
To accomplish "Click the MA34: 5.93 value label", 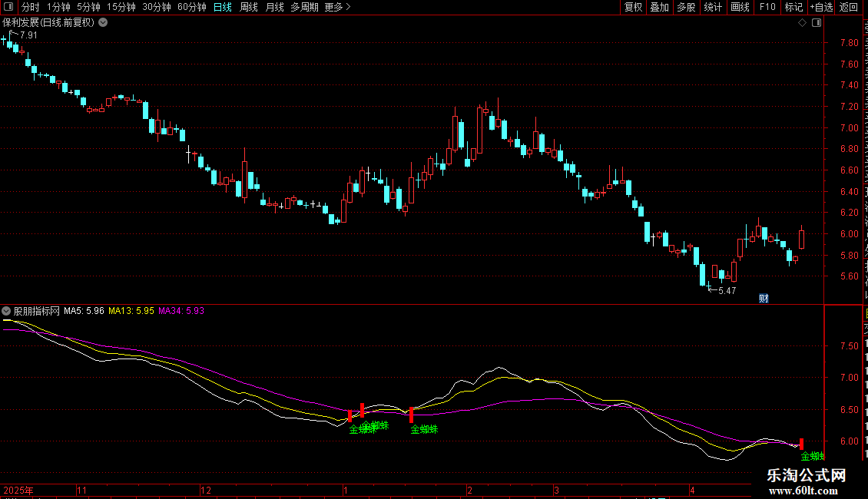I will [x=181, y=311].
